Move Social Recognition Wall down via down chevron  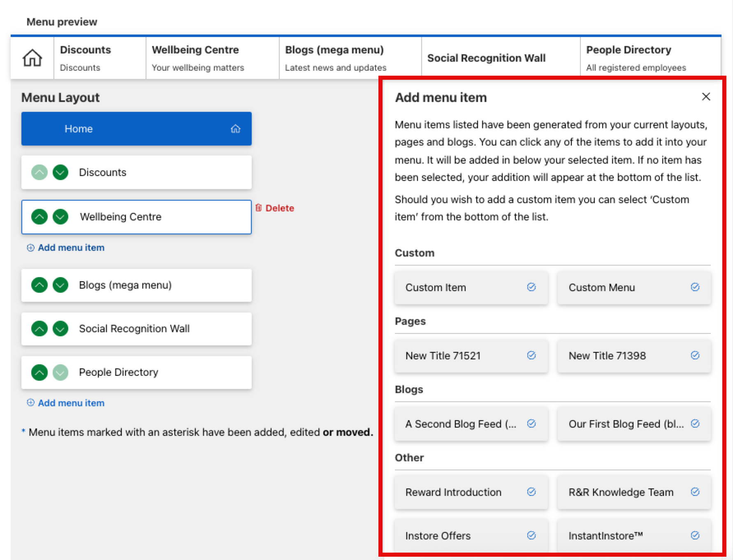coord(60,329)
